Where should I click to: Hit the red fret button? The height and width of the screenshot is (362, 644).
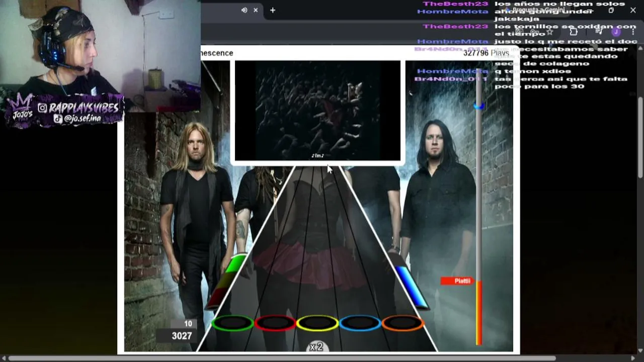tap(275, 323)
